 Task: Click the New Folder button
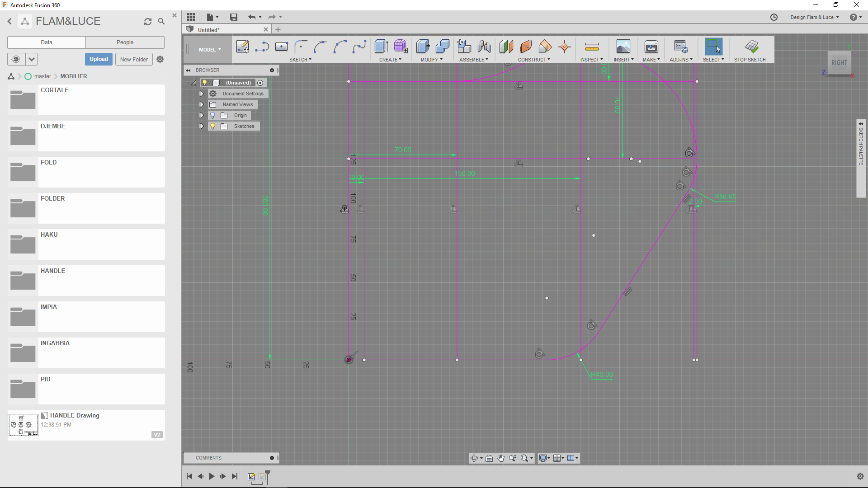tap(133, 59)
